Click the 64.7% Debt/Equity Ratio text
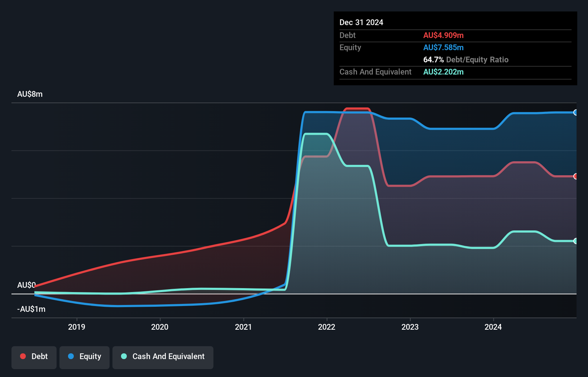 point(466,59)
